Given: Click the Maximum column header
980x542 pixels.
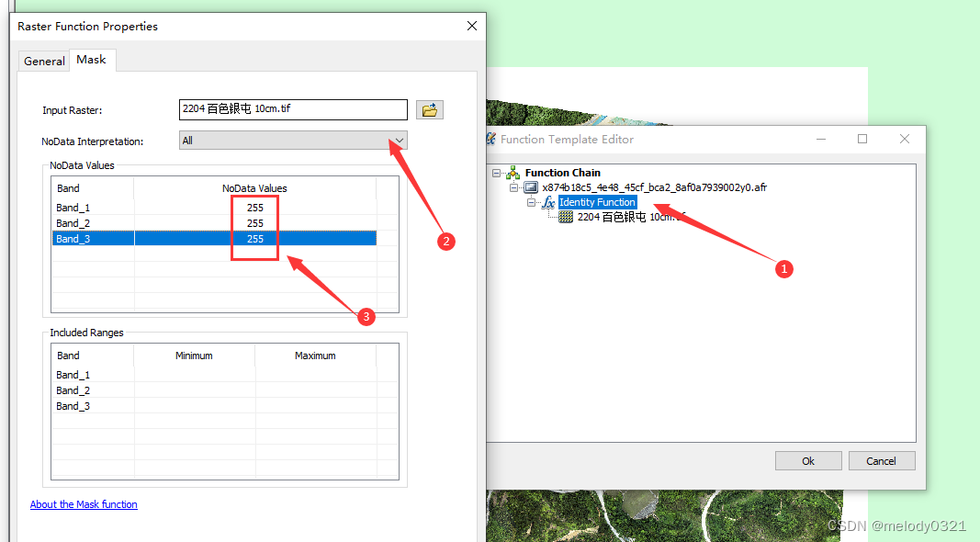Looking at the screenshot, I should (x=315, y=356).
